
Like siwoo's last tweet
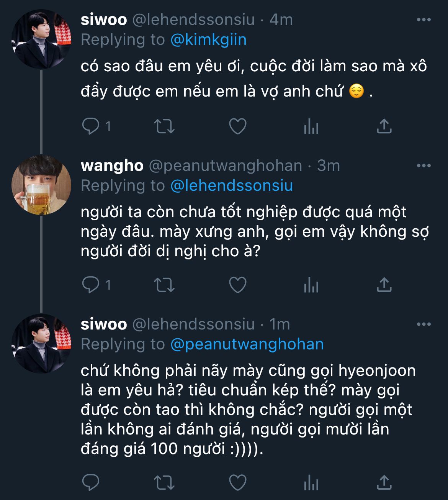click(x=237, y=483)
